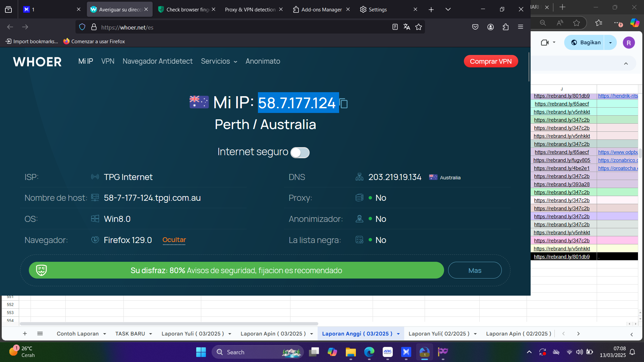The width and height of the screenshot is (644, 362).
Task: Open the Firefox account icon
Action: 491,27
